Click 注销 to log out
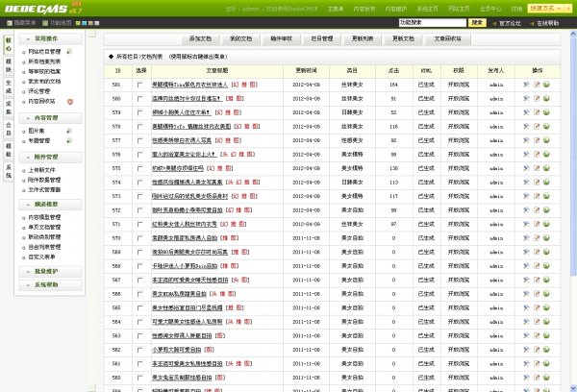Image resolution: width=577 pixels, height=392 pixels. tap(517, 9)
